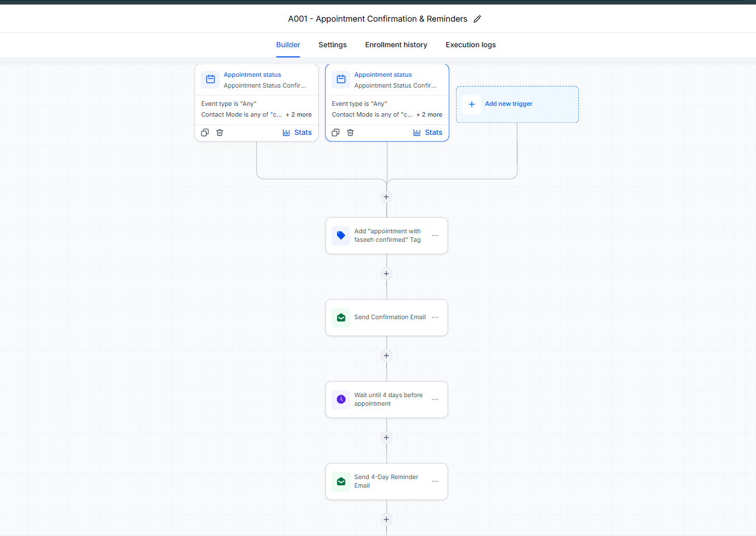Image resolution: width=756 pixels, height=536 pixels.
Task: Add a step below the Wait action
Action: (x=387, y=438)
